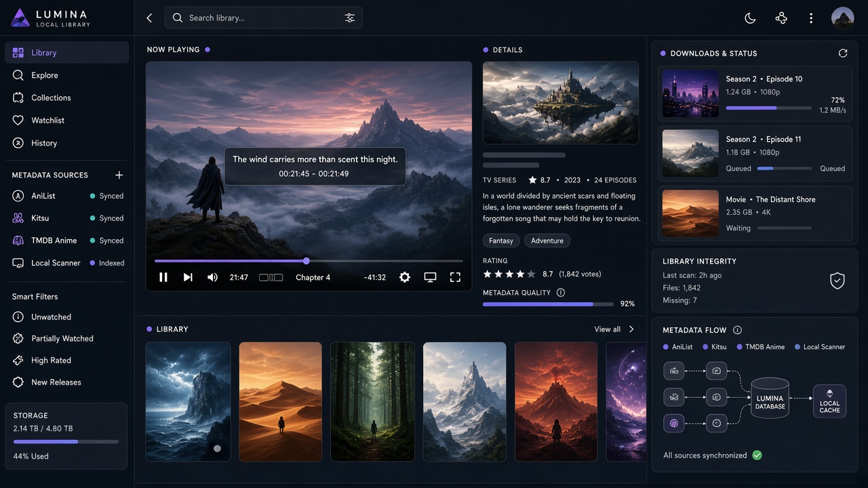This screenshot has width=868, height=488.
Task: Open player settings gear
Action: coord(405,277)
